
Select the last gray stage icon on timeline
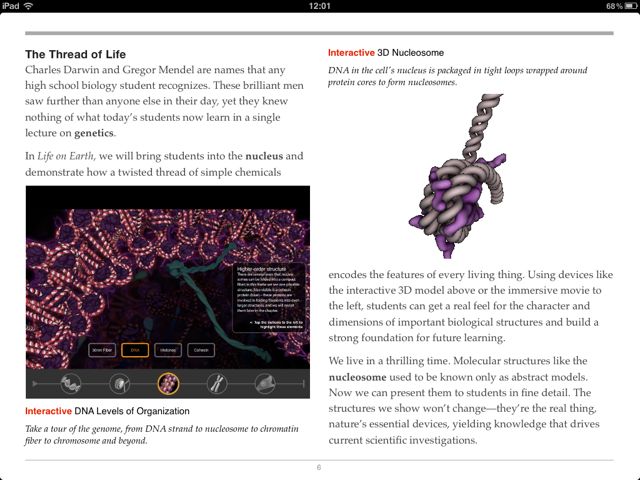265,384
